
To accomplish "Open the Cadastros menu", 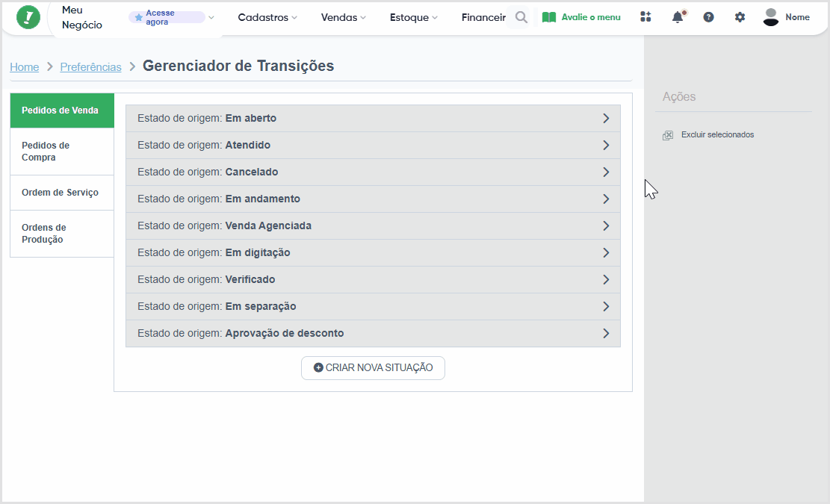I will [267, 17].
